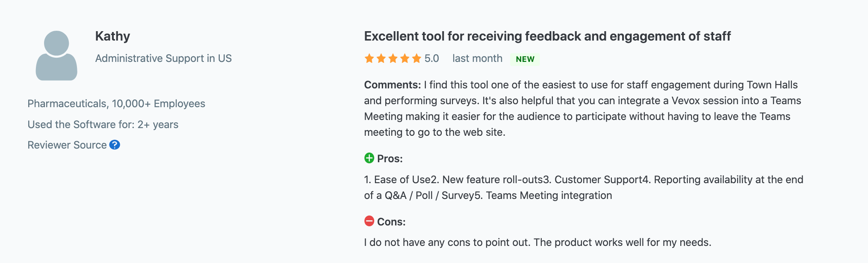Click the Cons heading text
The image size is (868, 263).
(391, 222)
